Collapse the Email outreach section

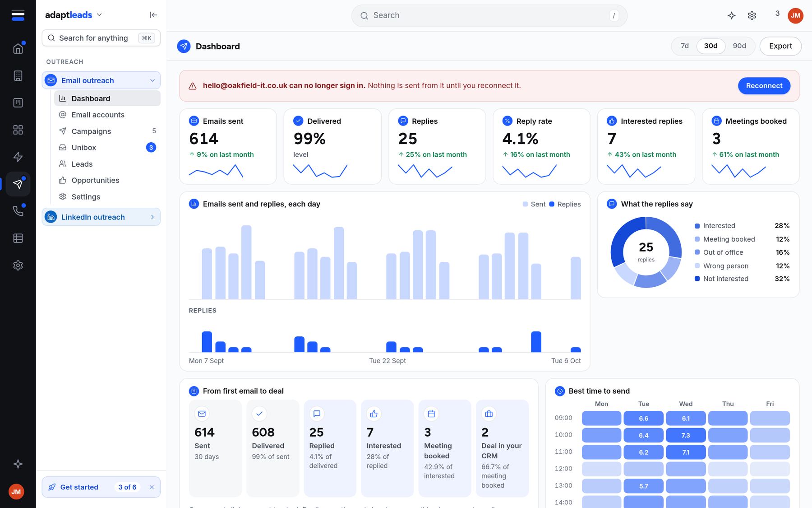coord(101,80)
